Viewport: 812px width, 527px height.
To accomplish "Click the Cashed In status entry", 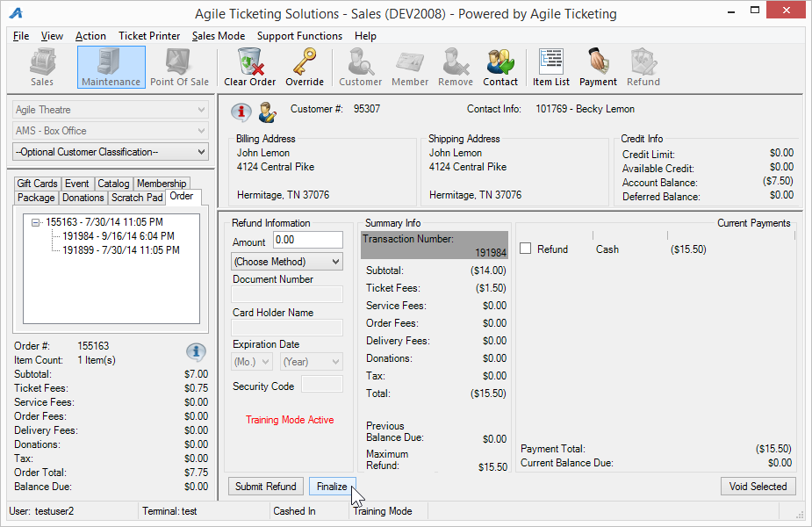I will click(294, 511).
